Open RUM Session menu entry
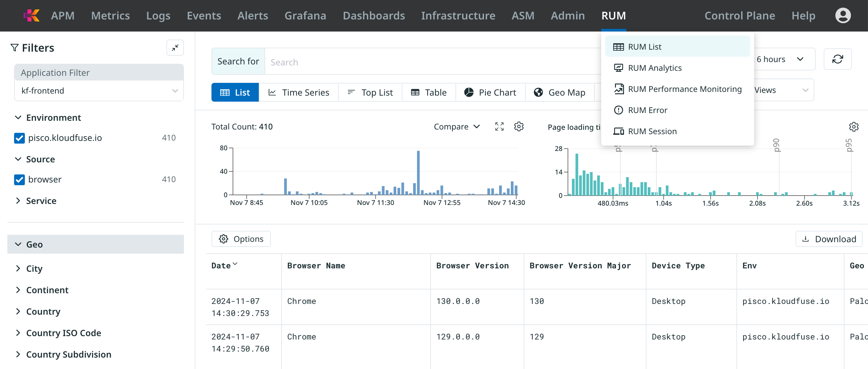The width and height of the screenshot is (868, 369). coord(652,131)
